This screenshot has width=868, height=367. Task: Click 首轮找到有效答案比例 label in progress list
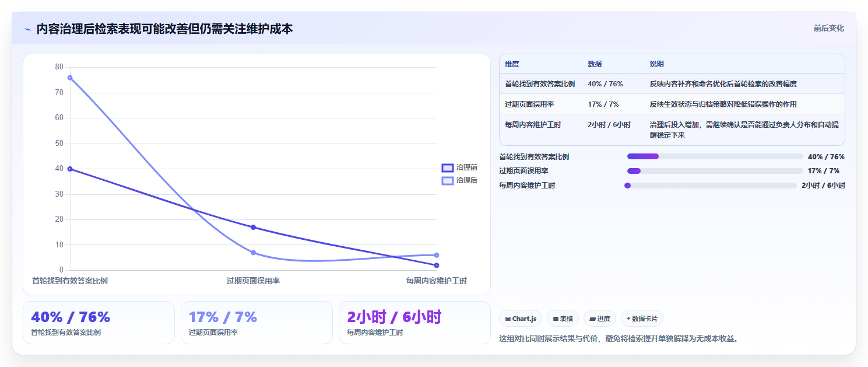pyautogui.click(x=534, y=156)
